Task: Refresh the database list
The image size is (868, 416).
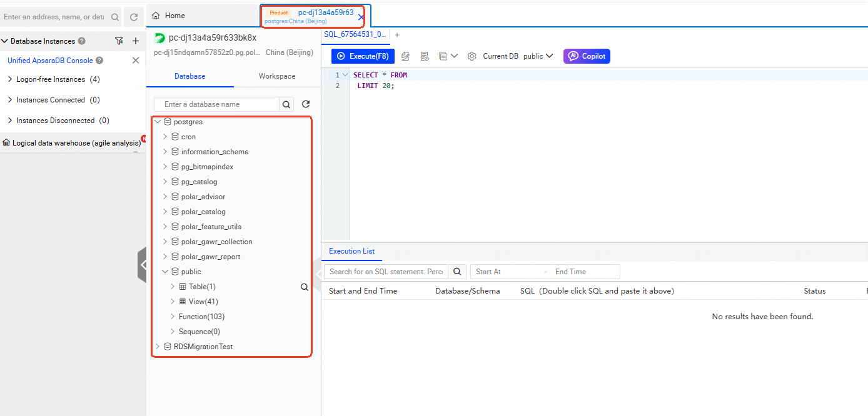Action: click(306, 104)
